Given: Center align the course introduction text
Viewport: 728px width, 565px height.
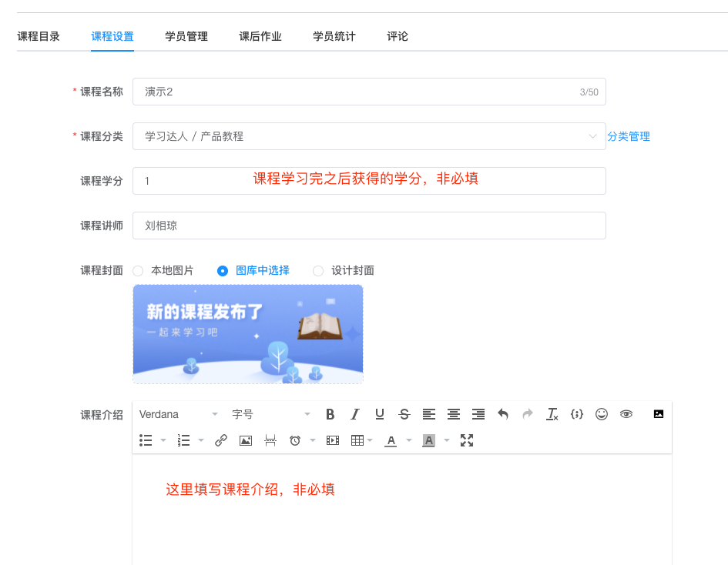Looking at the screenshot, I should click(454, 414).
